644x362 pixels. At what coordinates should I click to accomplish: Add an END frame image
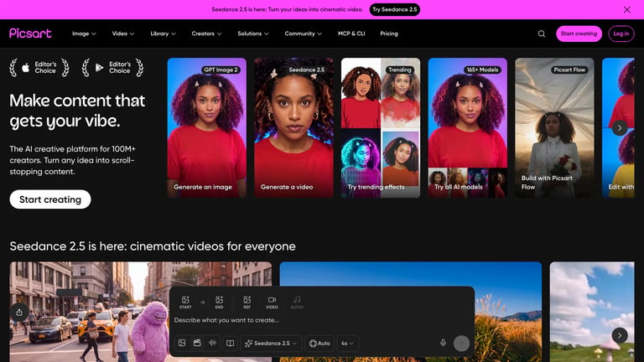220,302
